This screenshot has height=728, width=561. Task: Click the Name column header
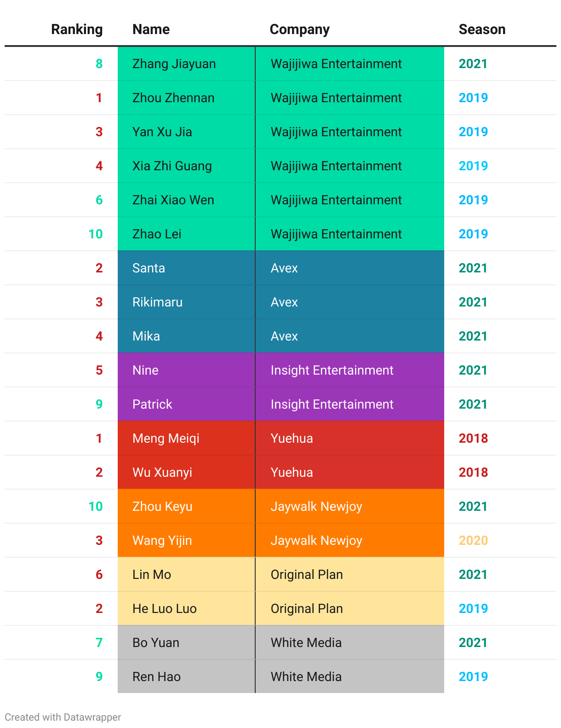coord(151,29)
